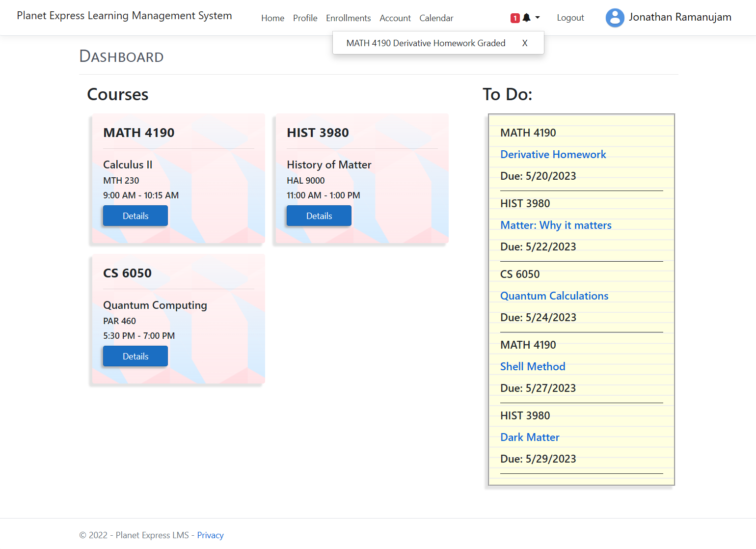Click the Dashboard page heading
This screenshot has height=549, width=756.
(x=121, y=56)
